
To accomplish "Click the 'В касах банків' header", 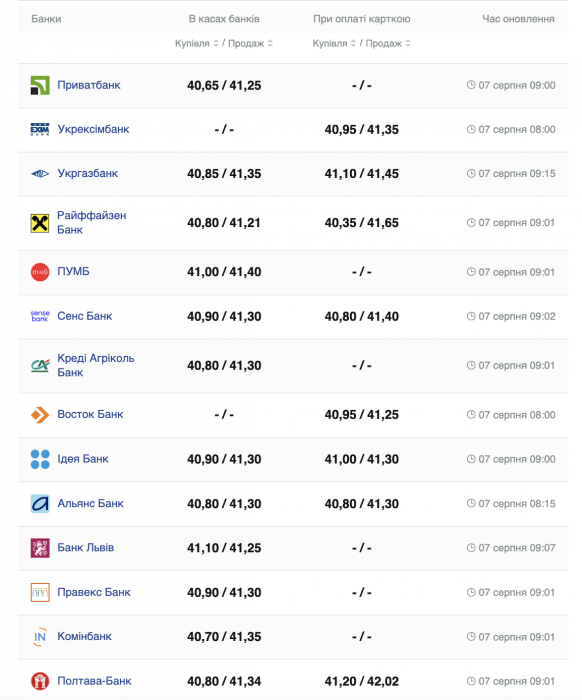I will click(x=224, y=19).
